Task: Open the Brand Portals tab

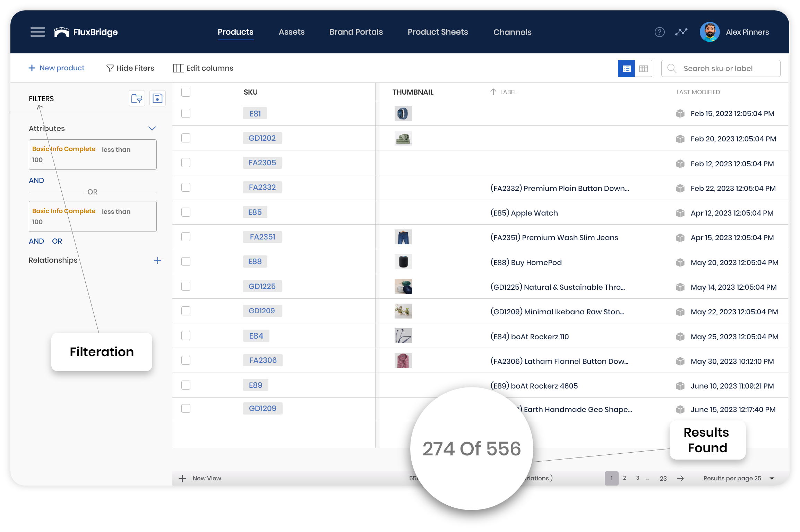Action: [356, 32]
